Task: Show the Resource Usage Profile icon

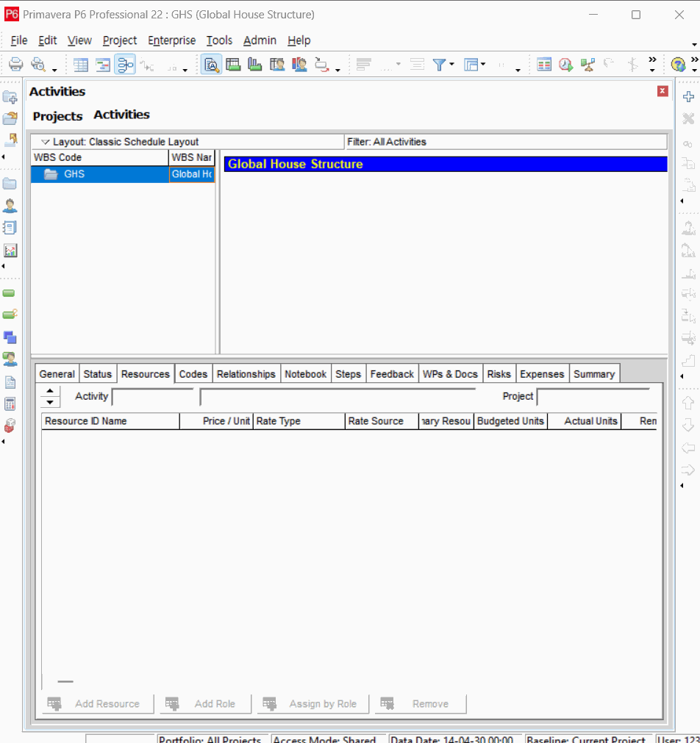Action: (x=299, y=64)
